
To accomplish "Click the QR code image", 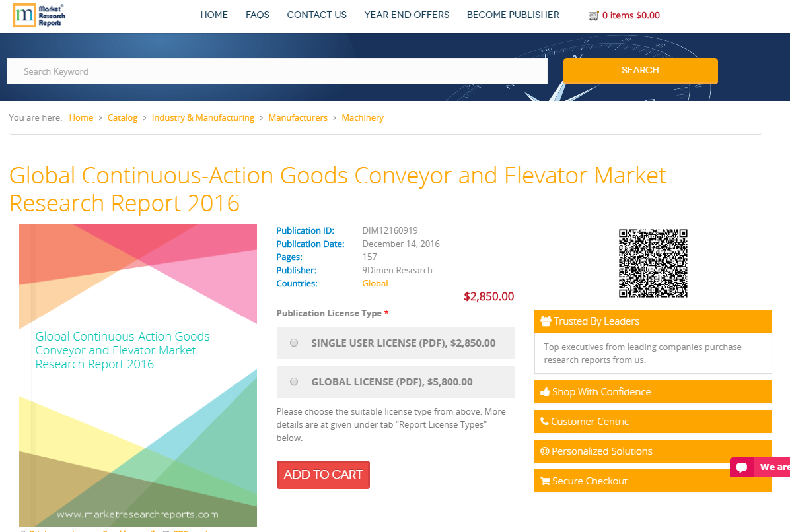I will (653, 263).
